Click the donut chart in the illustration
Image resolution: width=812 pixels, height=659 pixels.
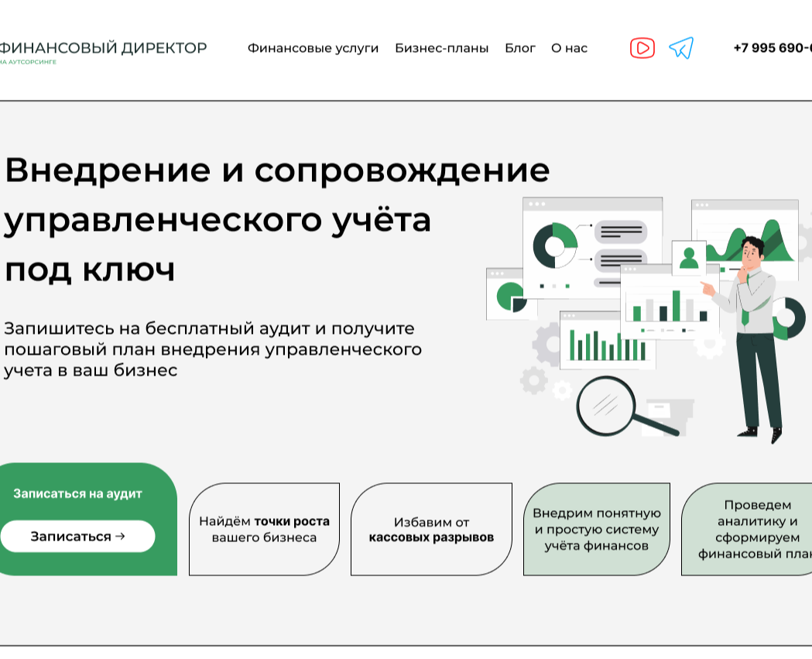554,246
